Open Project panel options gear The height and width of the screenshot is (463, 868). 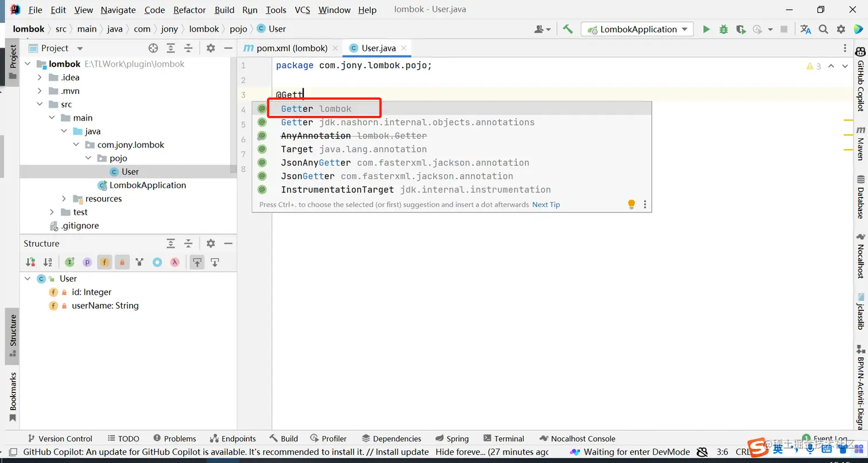point(211,48)
